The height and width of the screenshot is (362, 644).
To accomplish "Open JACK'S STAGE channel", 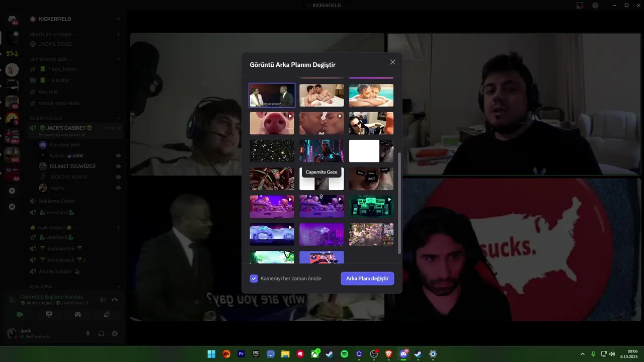I will point(75,44).
